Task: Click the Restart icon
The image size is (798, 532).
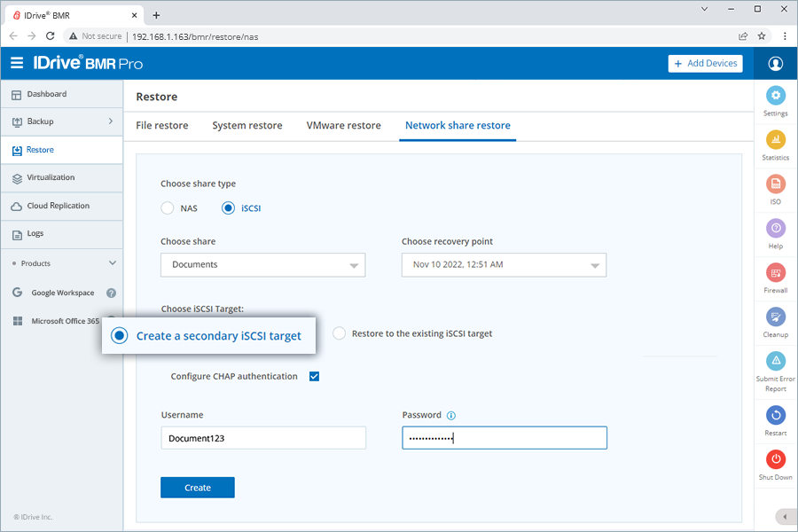Action: click(x=775, y=417)
